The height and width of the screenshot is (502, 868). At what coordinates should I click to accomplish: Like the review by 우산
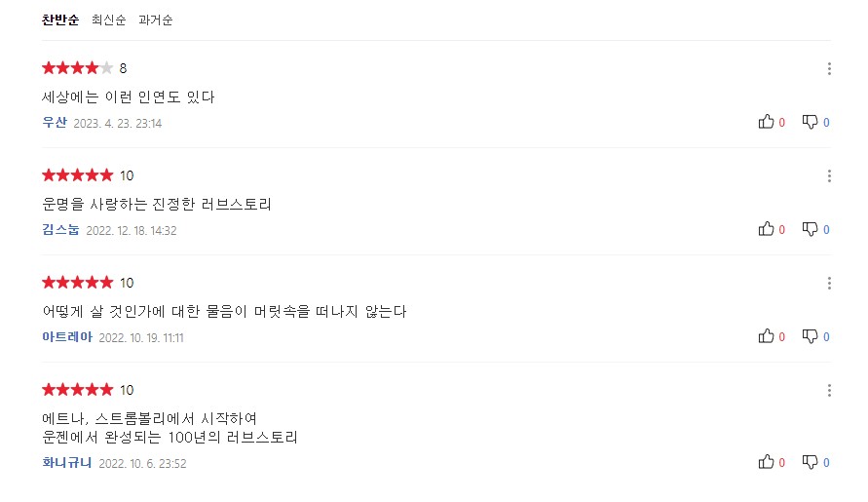click(x=766, y=122)
